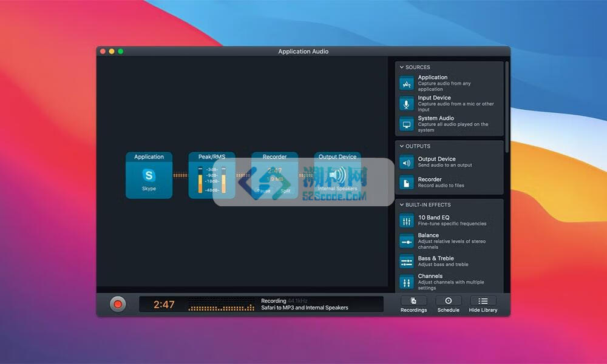Select the Input Device microphone icon

[x=406, y=104]
